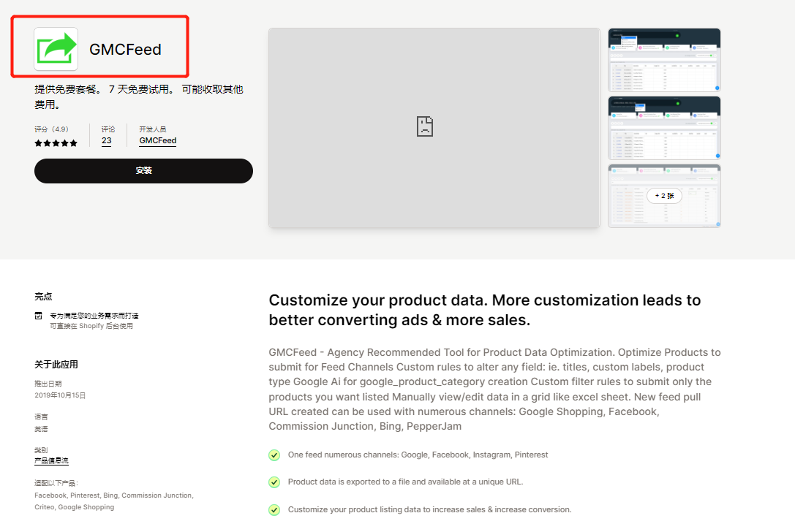Click green checkmark beside 'Product data is exported'
Viewport: 795px width, 532px height.
[274, 482]
